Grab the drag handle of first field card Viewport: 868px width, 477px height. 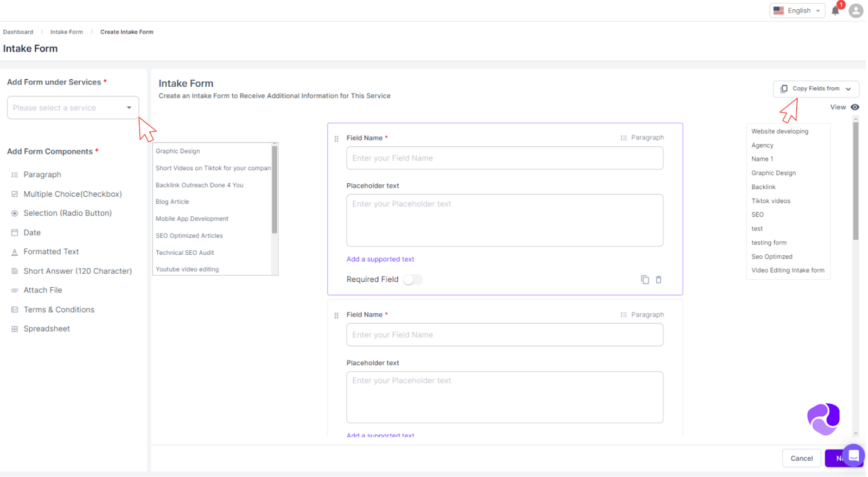(x=336, y=139)
